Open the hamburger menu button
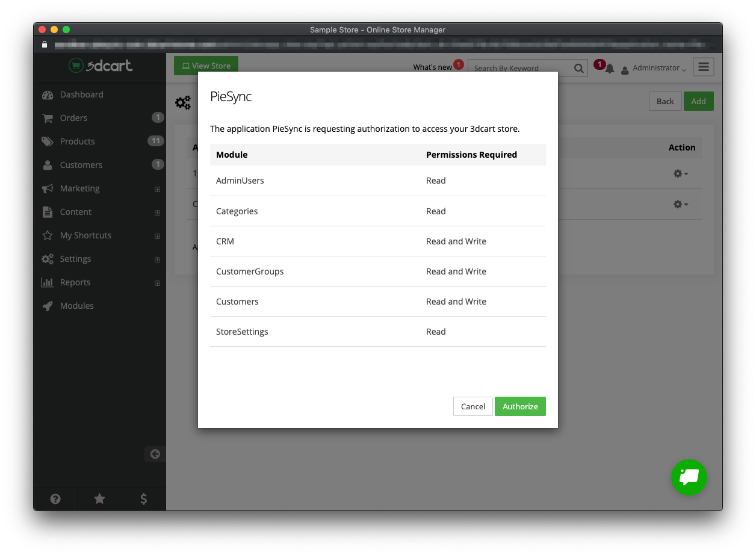The width and height of the screenshot is (756, 555). (x=704, y=67)
